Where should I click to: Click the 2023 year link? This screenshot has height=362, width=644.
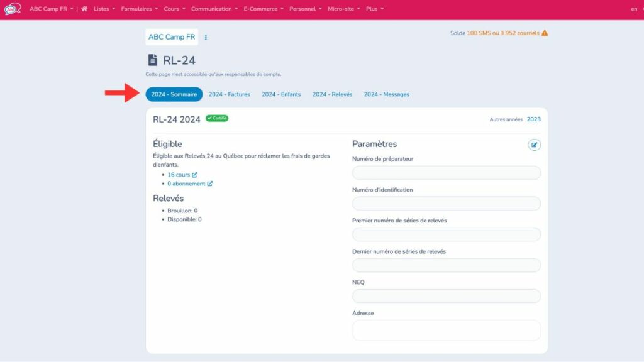click(533, 118)
